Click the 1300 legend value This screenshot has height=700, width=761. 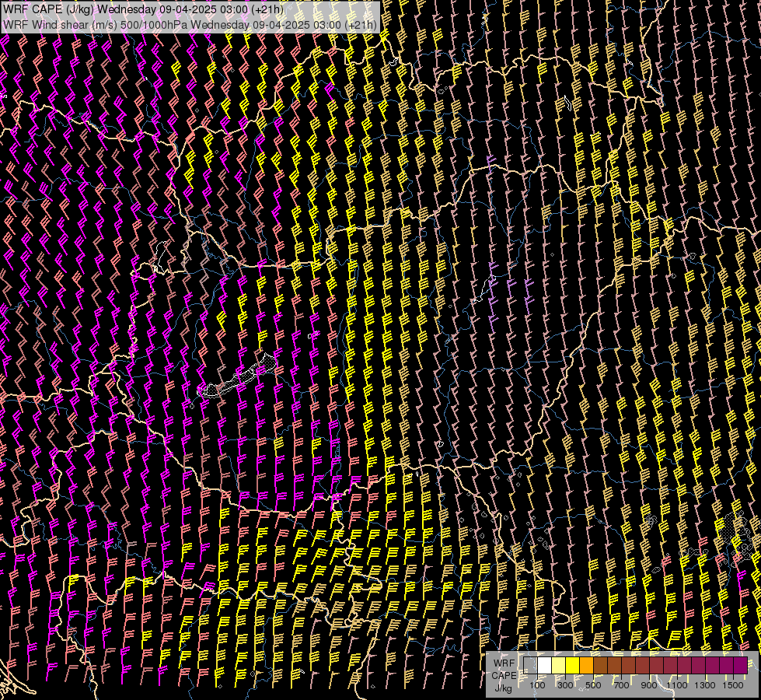click(x=705, y=685)
